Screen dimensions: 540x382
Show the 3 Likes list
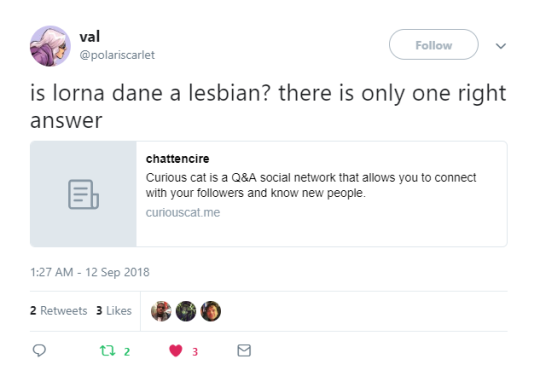pyautogui.click(x=114, y=311)
